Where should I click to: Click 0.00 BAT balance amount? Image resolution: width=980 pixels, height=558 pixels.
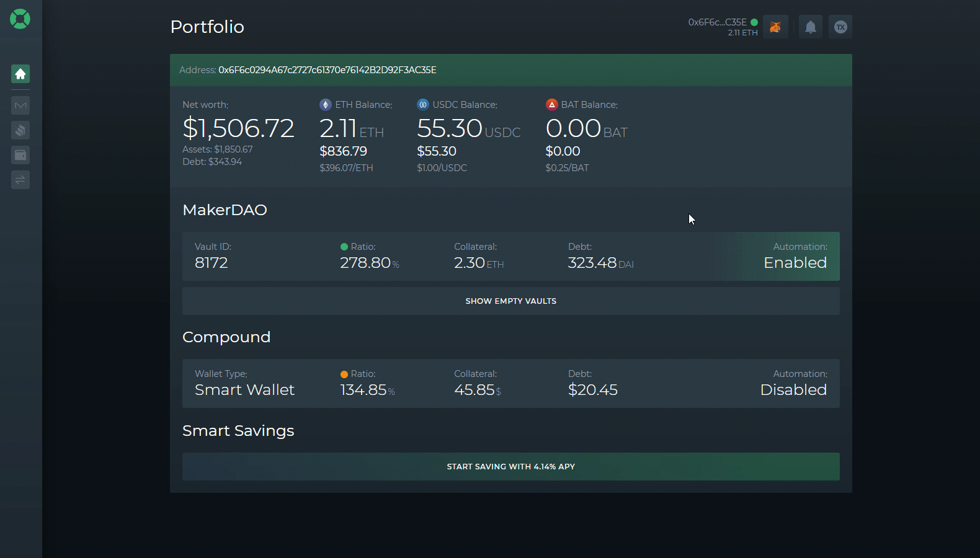point(586,128)
